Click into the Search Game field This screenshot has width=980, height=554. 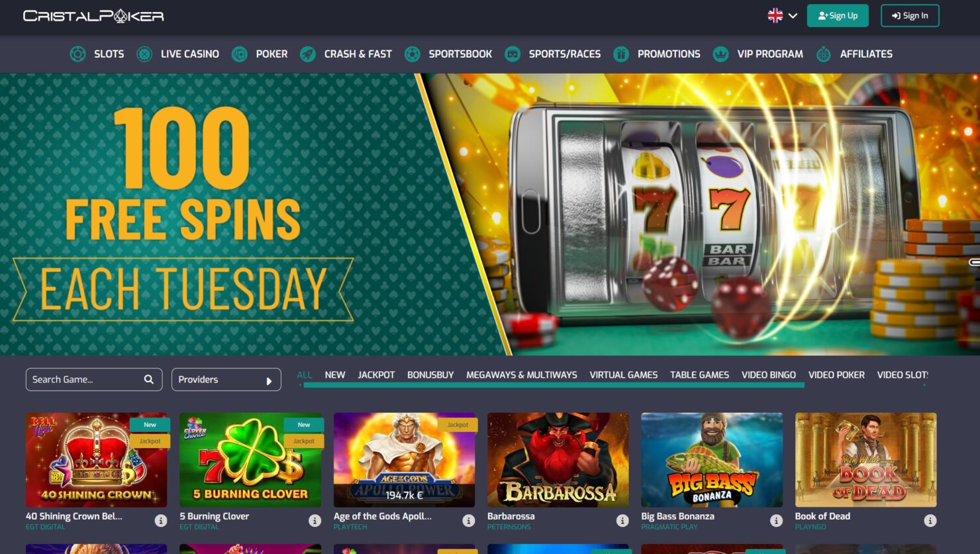pyautogui.click(x=94, y=380)
